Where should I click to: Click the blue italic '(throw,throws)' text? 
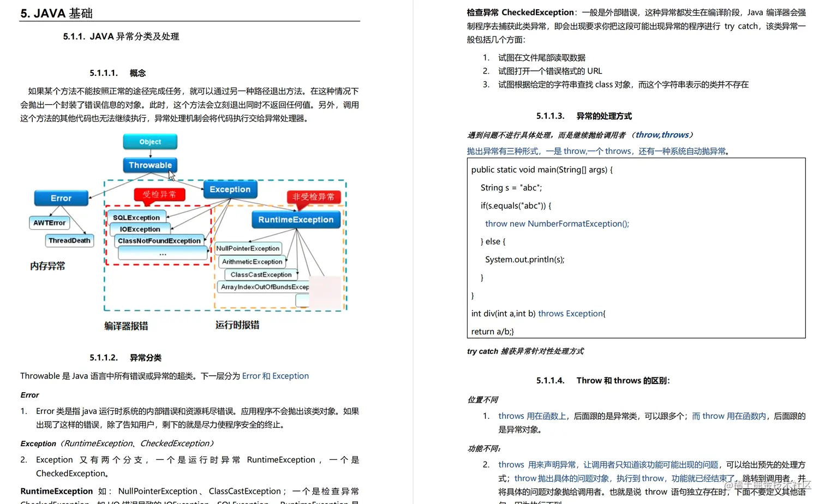(662, 135)
